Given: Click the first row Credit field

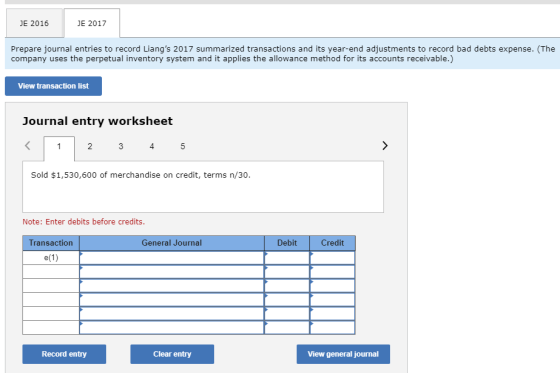Looking at the screenshot, I should click(332, 258).
